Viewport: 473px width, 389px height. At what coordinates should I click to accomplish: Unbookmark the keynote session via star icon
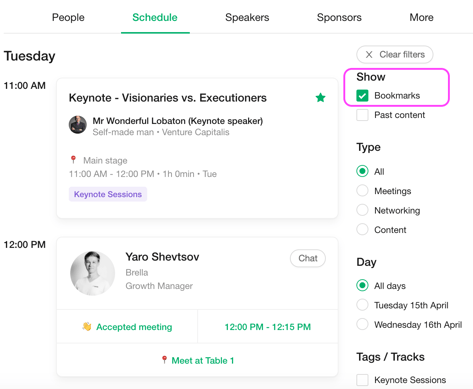320,98
